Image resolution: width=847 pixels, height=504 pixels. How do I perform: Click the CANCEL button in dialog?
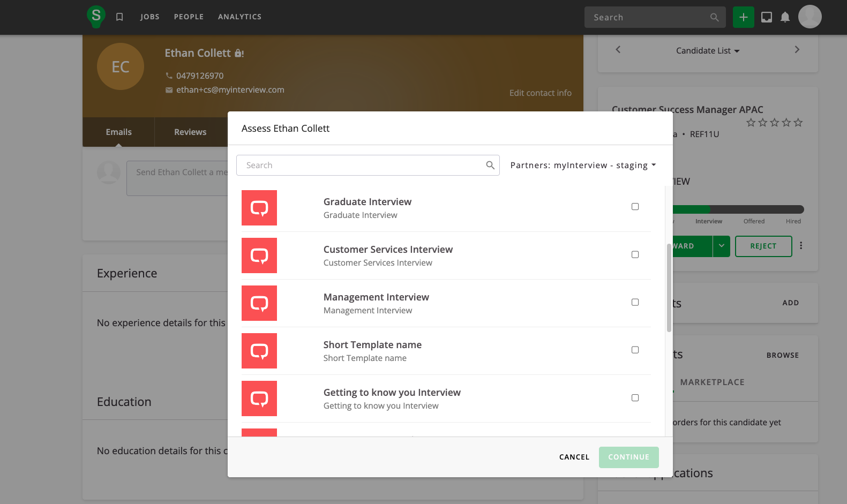coord(574,457)
